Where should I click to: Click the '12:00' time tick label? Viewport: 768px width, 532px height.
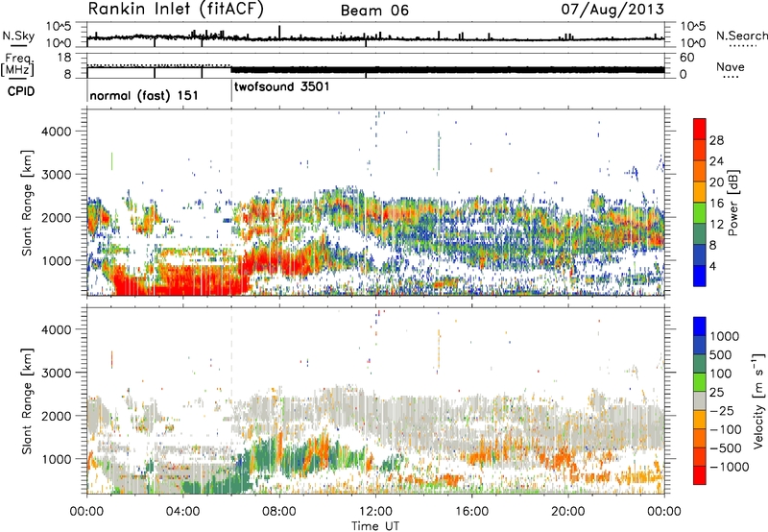pos(375,512)
